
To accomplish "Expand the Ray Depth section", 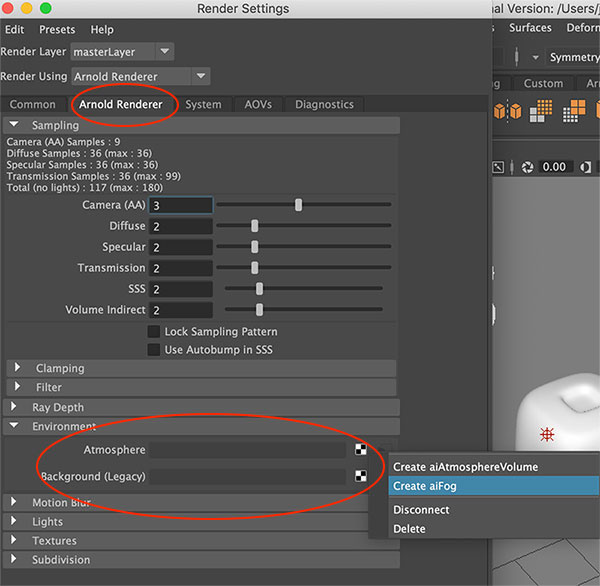I will tap(201, 407).
